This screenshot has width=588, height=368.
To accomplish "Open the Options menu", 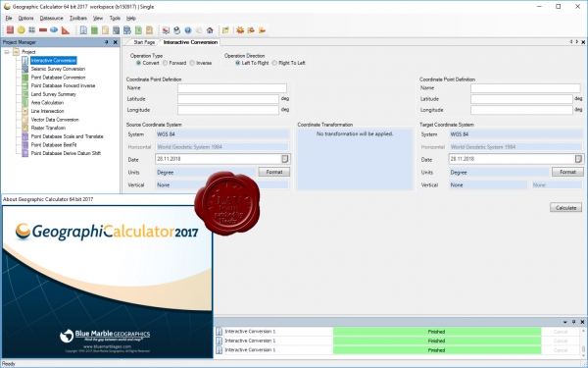I will click(x=25, y=18).
